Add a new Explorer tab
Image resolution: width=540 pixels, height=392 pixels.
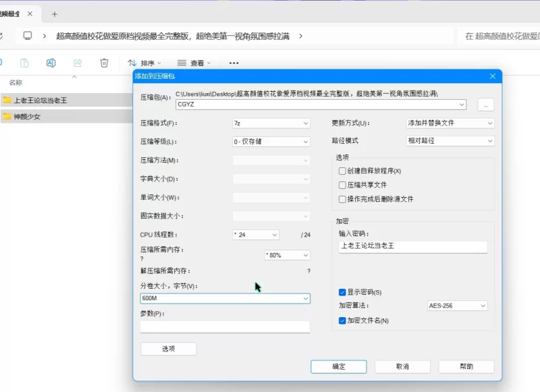coord(55,14)
